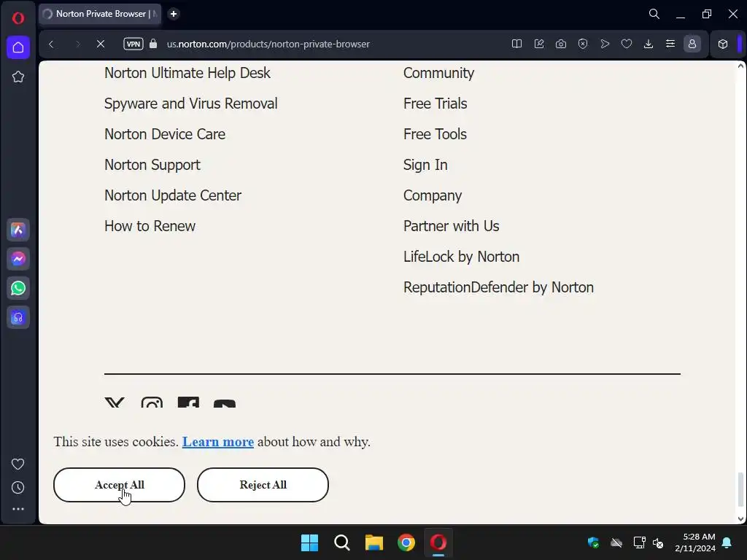Open the muted volume tray icon

click(658, 542)
